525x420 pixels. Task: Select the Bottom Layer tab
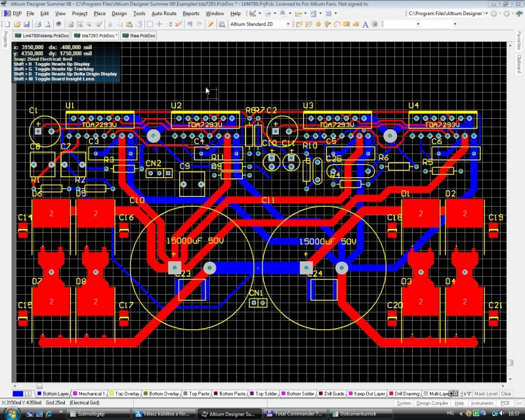[x=53, y=394]
